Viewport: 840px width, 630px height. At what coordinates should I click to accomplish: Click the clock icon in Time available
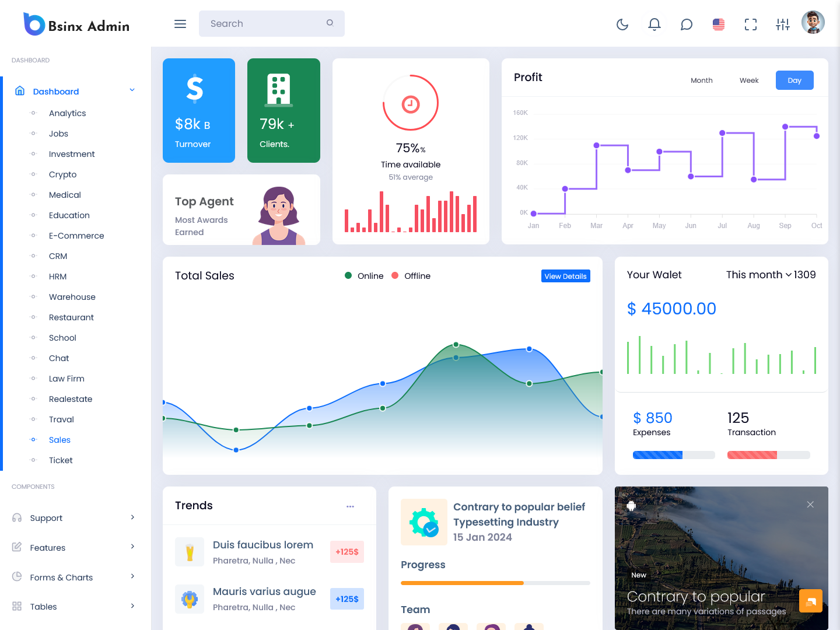[411, 104]
